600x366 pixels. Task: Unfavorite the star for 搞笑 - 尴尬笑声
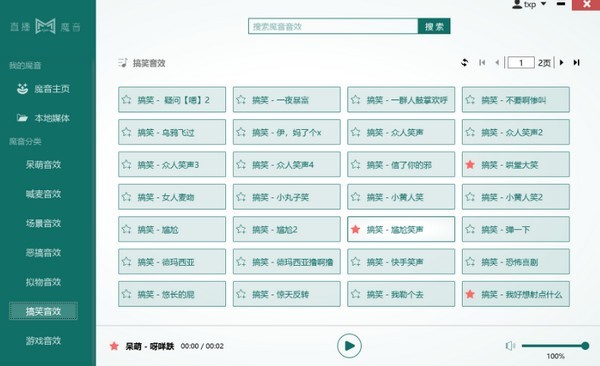[355, 229]
